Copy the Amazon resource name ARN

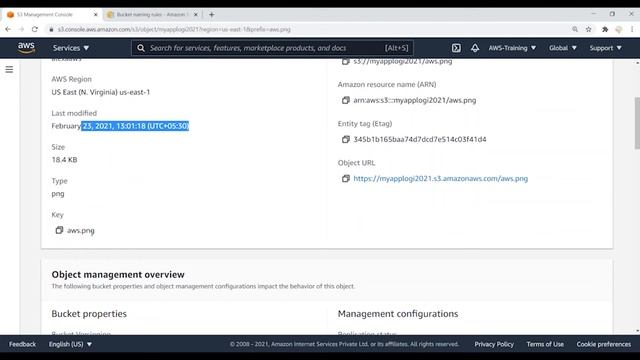[346, 100]
